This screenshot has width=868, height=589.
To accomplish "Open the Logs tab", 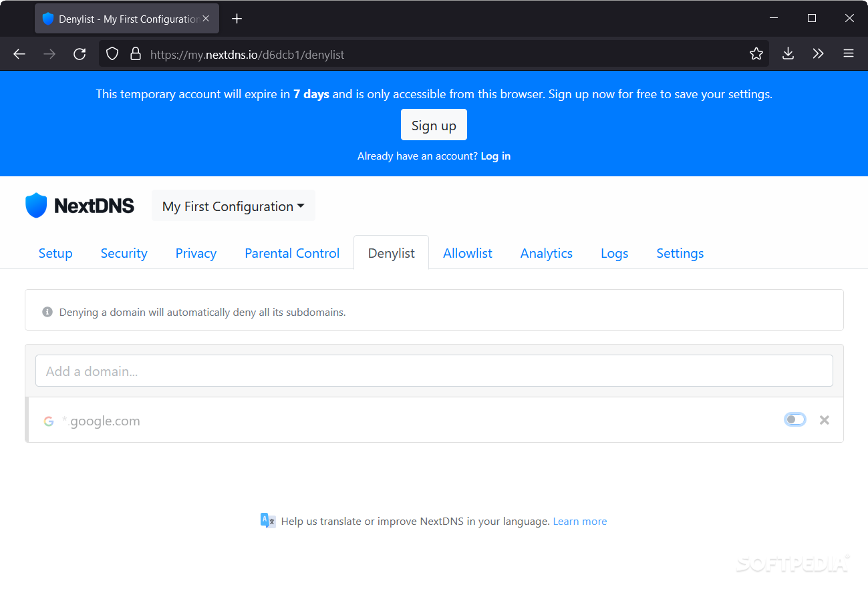I will point(615,253).
